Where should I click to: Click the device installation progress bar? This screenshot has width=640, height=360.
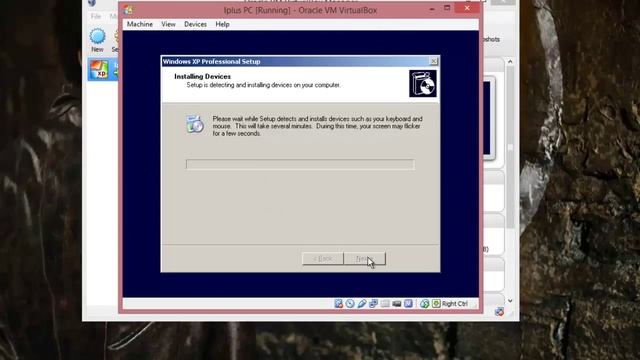pos(300,164)
